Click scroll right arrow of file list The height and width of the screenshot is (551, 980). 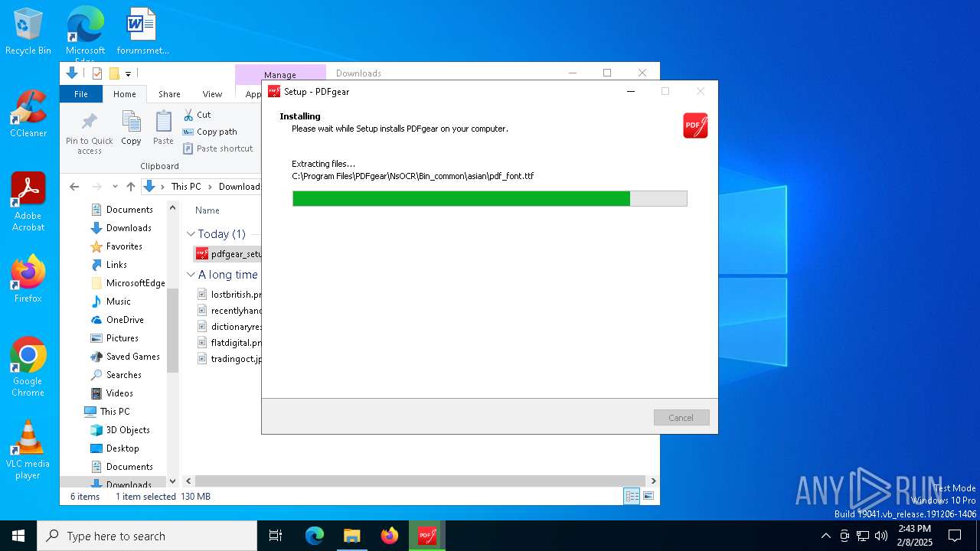653,481
